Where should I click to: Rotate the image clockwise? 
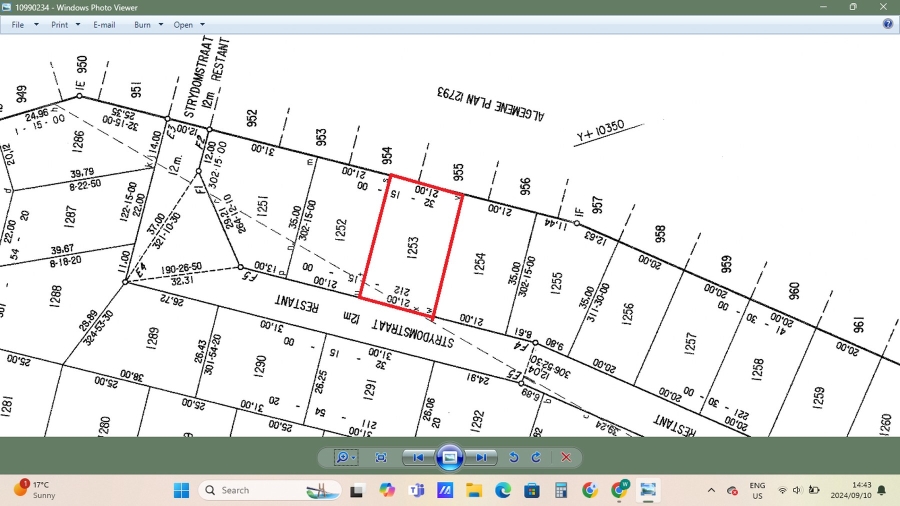(x=536, y=457)
